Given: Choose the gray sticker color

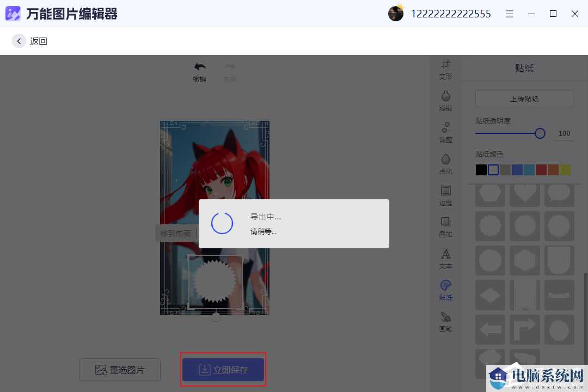Looking at the screenshot, I should [505, 170].
